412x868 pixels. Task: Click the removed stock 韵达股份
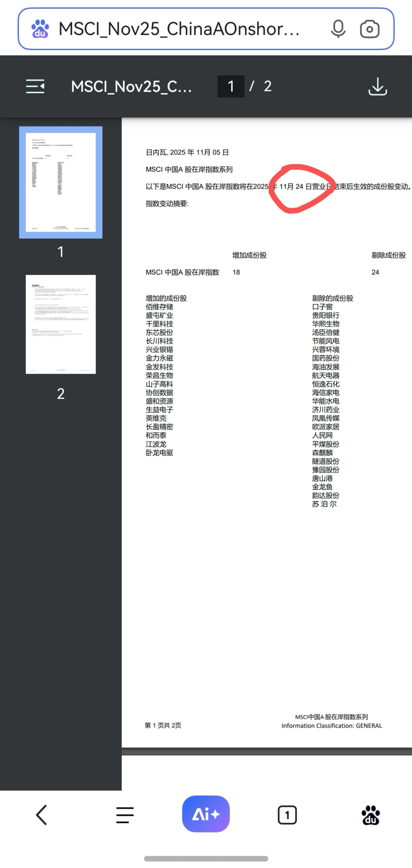pos(326,495)
